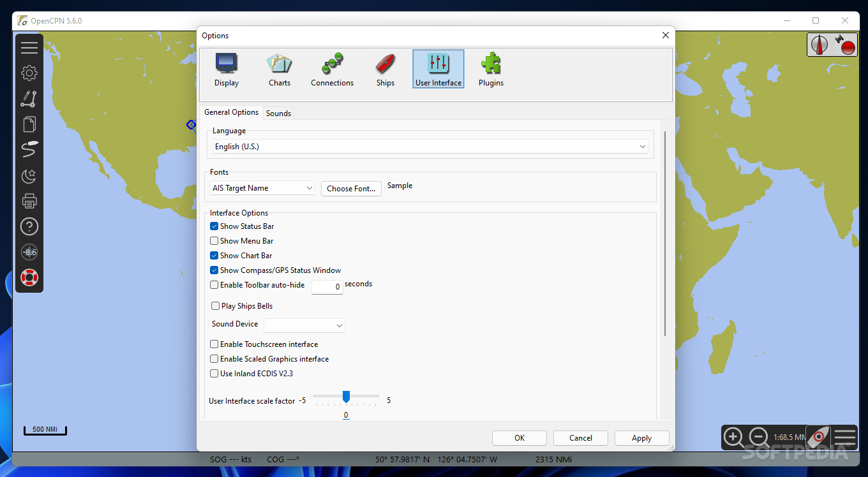The image size is (868, 477).
Task: Open the Sound Device dropdown
Action: [x=304, y=325]
